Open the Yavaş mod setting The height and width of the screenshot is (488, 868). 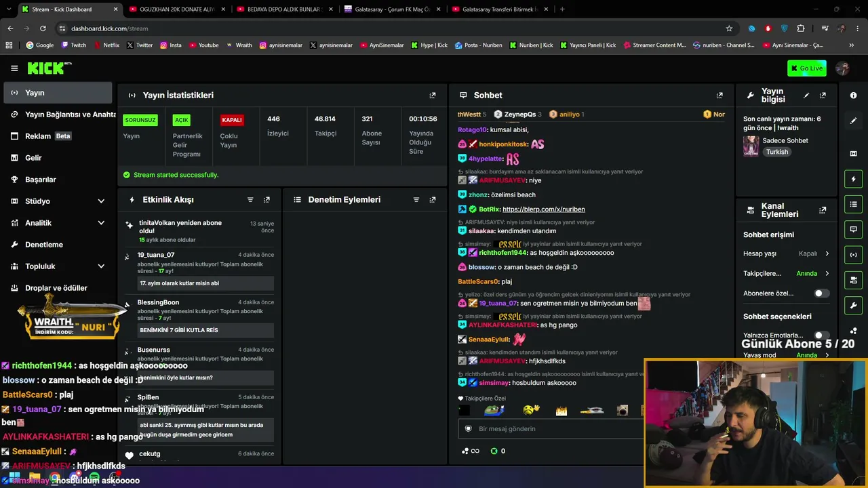point(786,355)
